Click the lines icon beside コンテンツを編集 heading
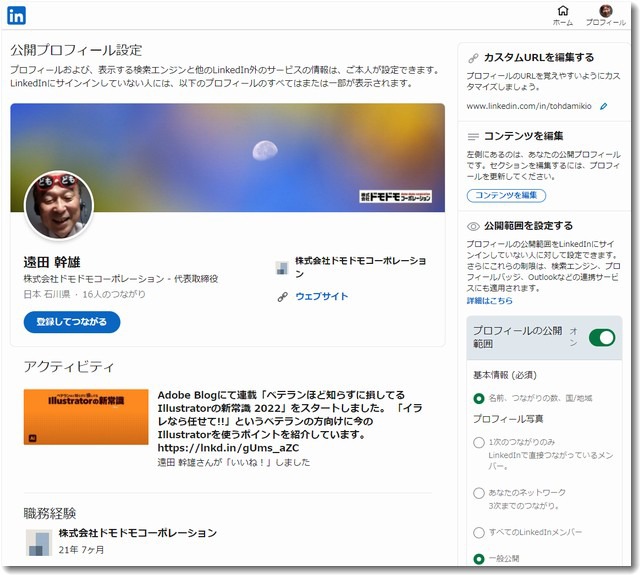The image size is (640, 575). pyautogui.click(x=473, y=136)
